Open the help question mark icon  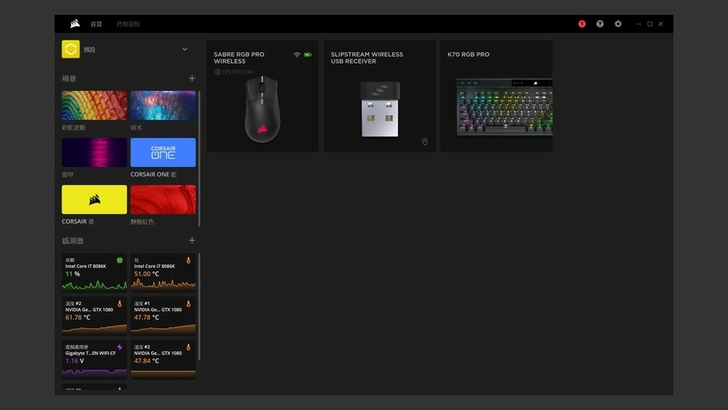tap(600, 24)
